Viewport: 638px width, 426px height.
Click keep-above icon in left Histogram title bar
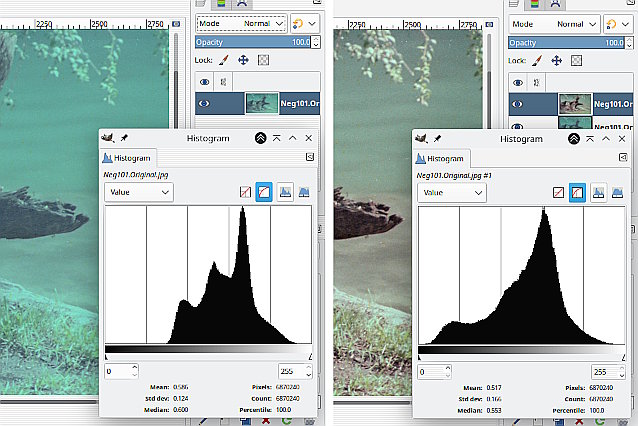click(260, 138)
